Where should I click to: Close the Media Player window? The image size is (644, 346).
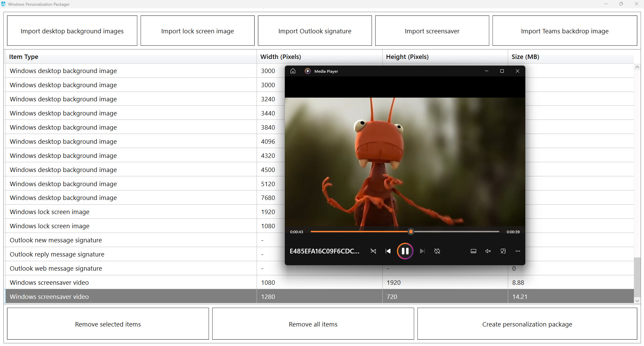pyautogui.click(x=518, y=71)
